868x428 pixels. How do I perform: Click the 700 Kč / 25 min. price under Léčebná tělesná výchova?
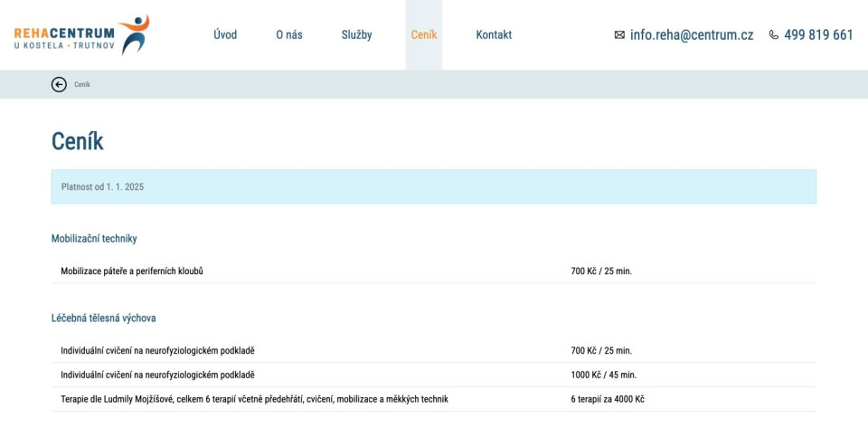(x=601, y=350)
